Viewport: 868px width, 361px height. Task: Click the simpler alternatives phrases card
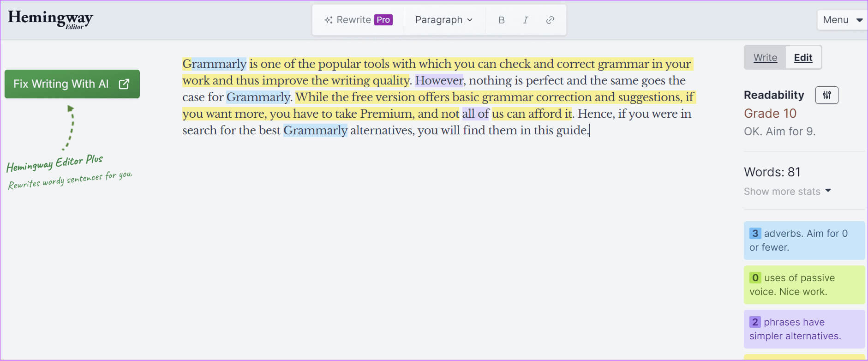[x=804, y=329]
